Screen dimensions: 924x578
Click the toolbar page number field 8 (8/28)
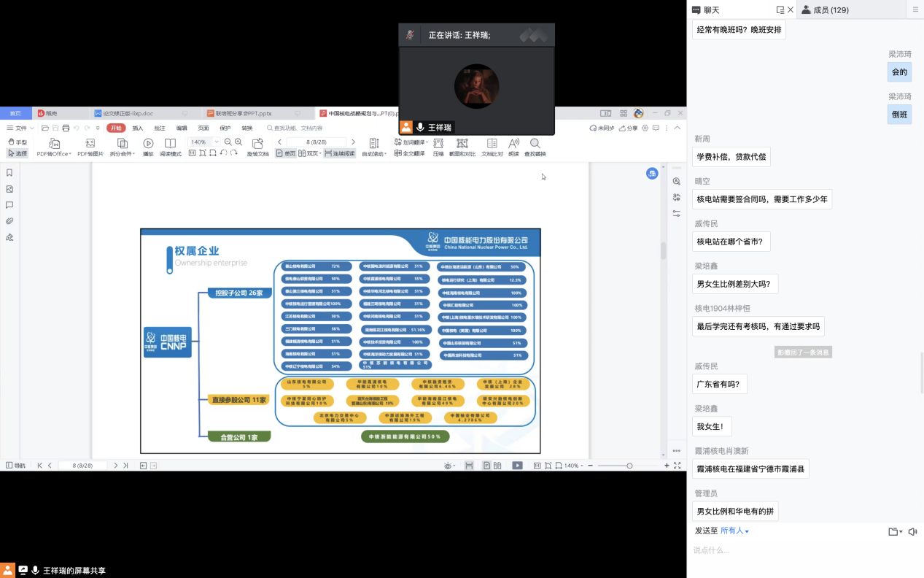(x=317, y=142)
